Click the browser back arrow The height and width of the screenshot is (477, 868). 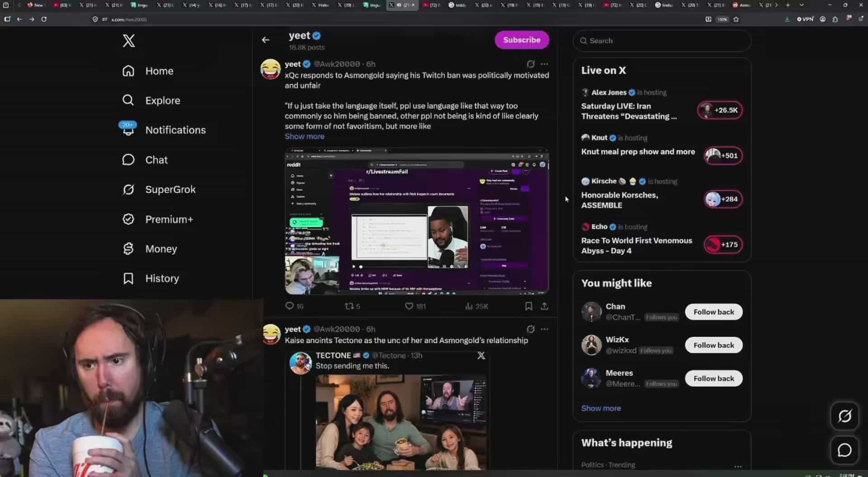pos(19,19)
